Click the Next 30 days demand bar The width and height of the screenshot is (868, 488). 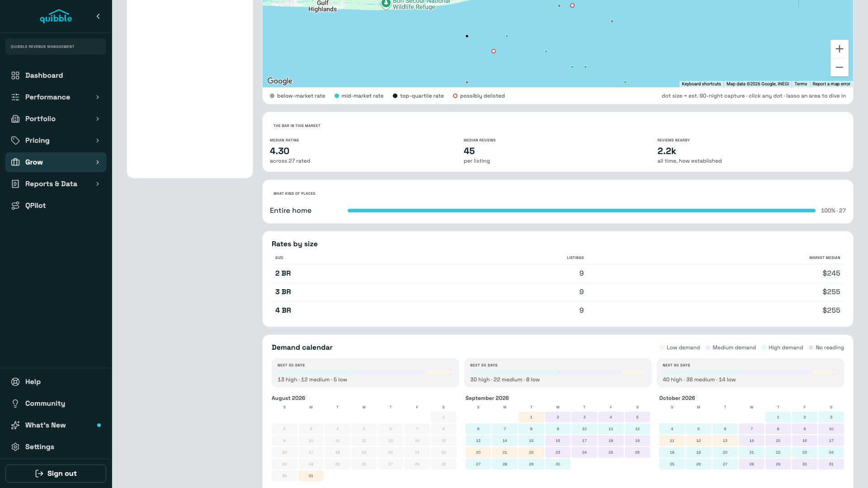365,372
